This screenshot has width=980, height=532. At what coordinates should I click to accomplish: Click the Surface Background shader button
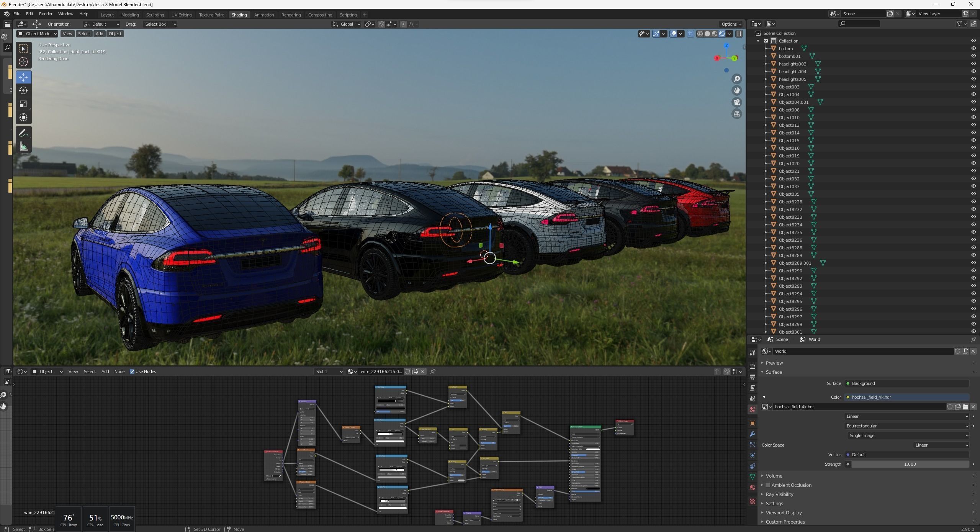click(x=907, y=383)
